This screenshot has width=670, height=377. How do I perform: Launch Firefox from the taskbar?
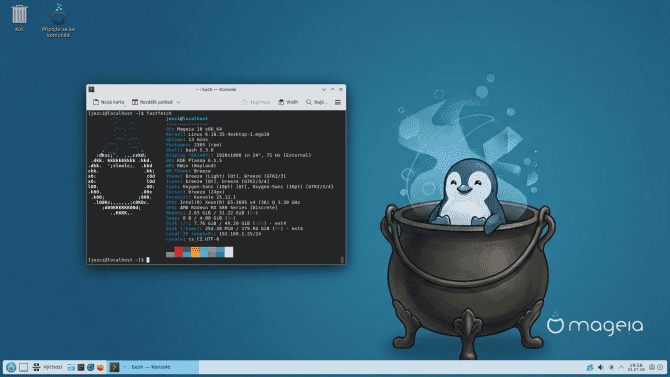pos(100,367)
